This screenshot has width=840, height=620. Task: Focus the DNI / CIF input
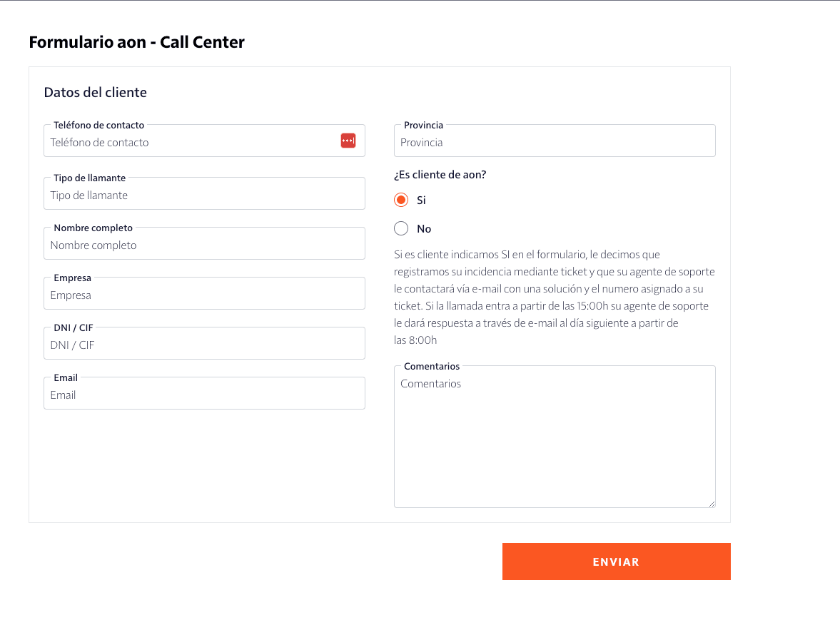(204, 345)
